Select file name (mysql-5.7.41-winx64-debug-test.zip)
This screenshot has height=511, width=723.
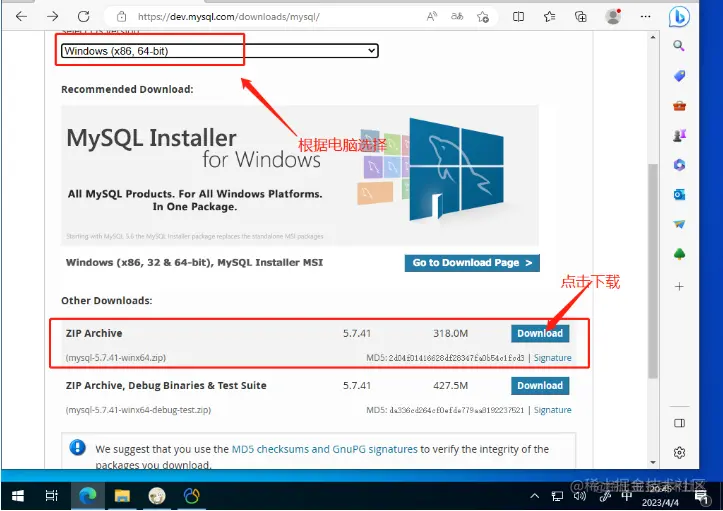pos(138,410)
